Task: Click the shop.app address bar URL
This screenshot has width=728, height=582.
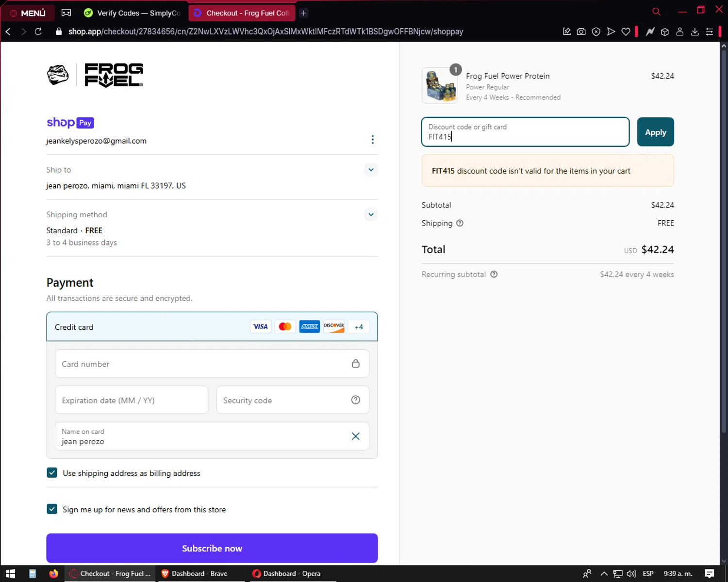Action: (265, 32)
